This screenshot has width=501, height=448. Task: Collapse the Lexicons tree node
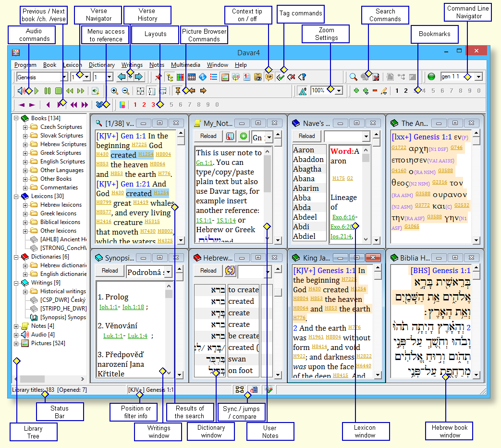click(16, 196)
